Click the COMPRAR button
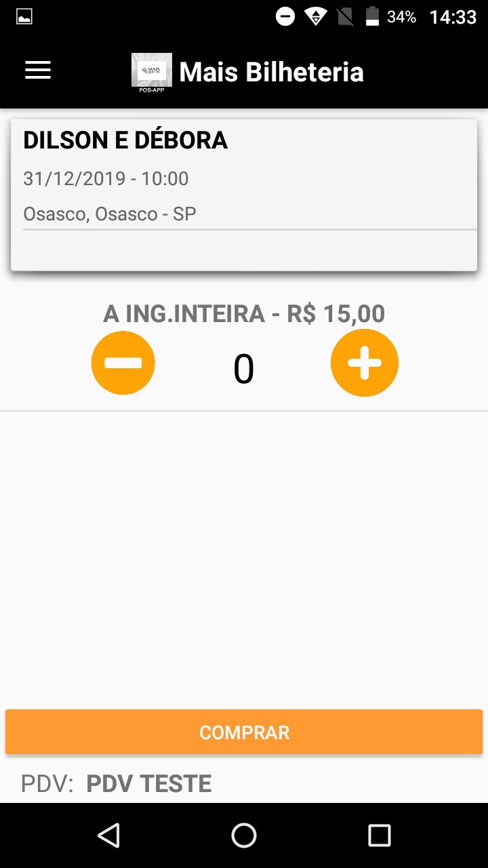Screen dimensions: 488x868 click(244, 732)
